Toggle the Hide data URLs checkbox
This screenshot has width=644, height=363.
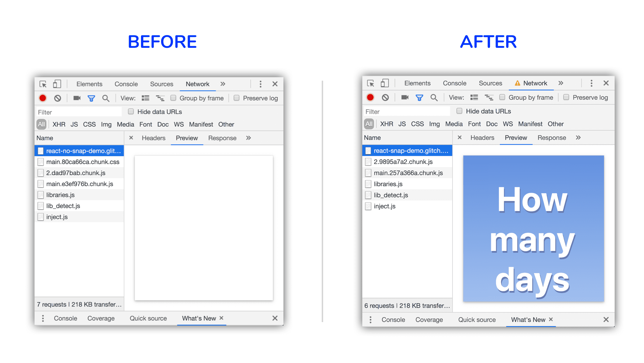pos(130,111)
